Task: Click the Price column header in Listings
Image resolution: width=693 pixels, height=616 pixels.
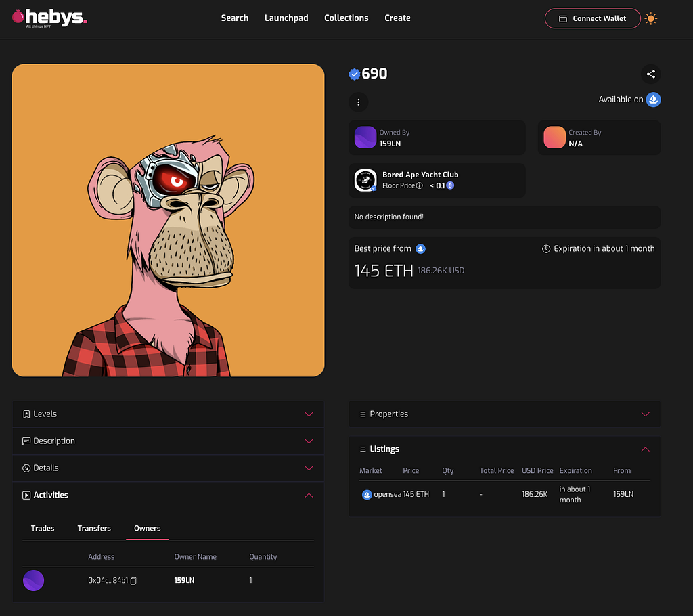Action: pos(411,471)
